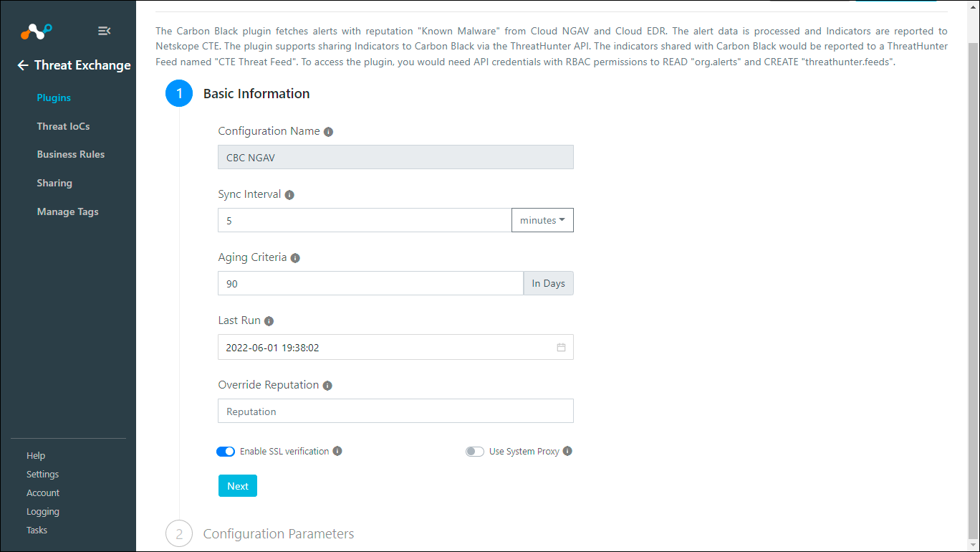Open Tasks in the sidebar footer
Image resolution: width=980 pixels, height=552 pixels.
point(37,530)
